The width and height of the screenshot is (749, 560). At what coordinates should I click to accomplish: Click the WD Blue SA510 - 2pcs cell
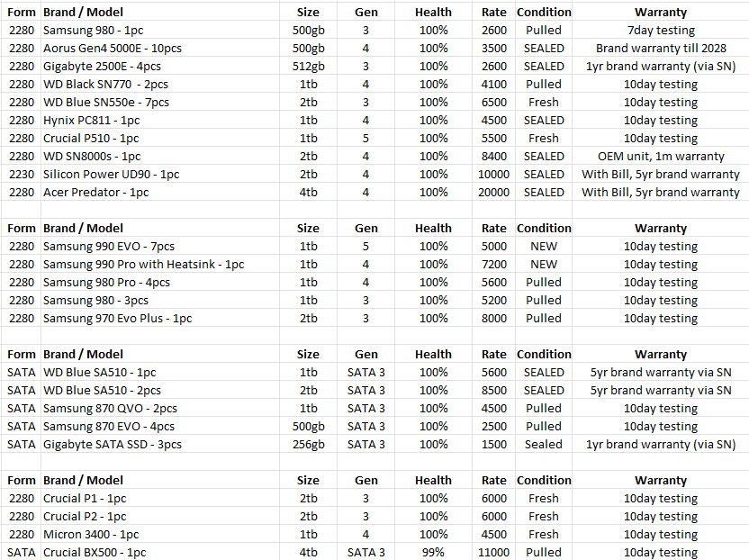pyautogui.click(x=160, y=391)
